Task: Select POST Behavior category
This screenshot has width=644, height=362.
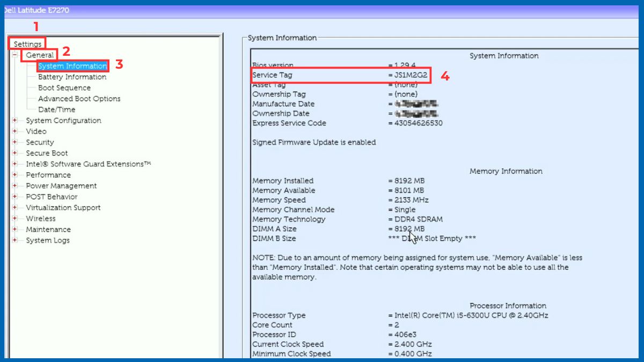Action: 52,197
